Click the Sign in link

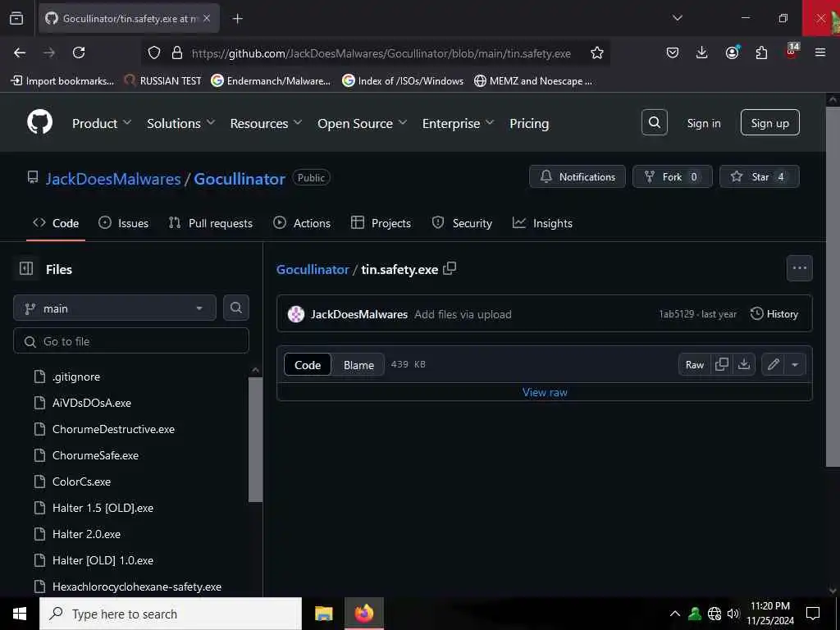(x=703, y=123)
